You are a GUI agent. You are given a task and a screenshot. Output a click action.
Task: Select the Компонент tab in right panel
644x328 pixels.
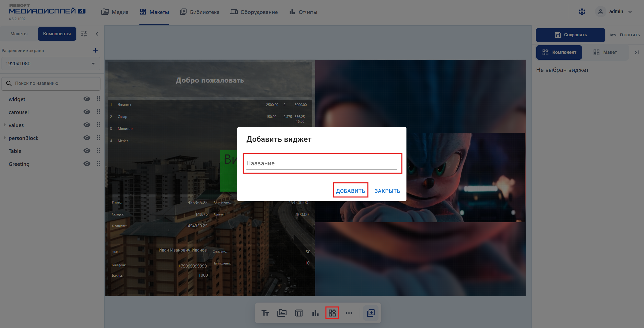pos(559,52)
